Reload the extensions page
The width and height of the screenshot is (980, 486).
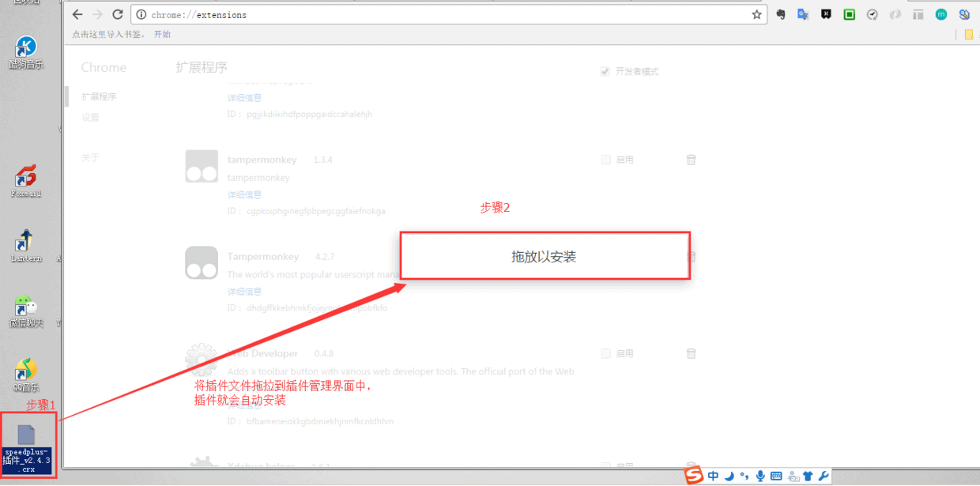point(118,14)
